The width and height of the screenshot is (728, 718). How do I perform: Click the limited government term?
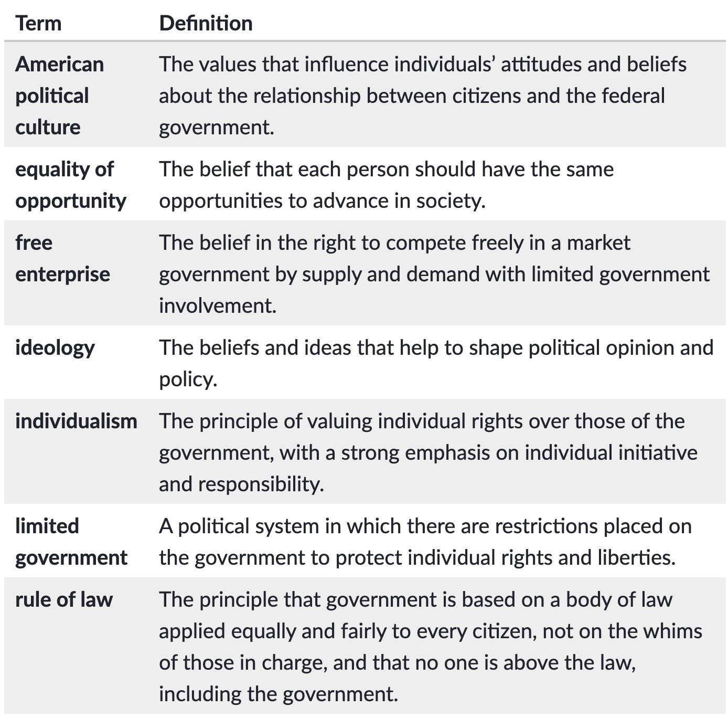tap(71, 542)
